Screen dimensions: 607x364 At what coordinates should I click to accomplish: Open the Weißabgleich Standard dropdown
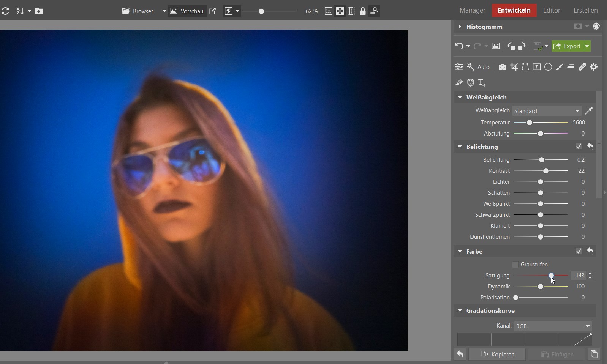click(x=547, y=111)
